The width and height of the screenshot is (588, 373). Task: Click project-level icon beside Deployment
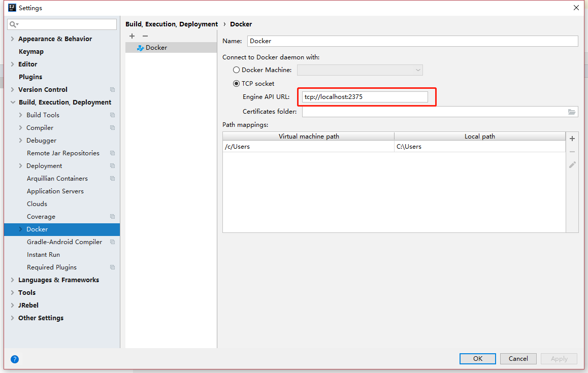(113, 166)
